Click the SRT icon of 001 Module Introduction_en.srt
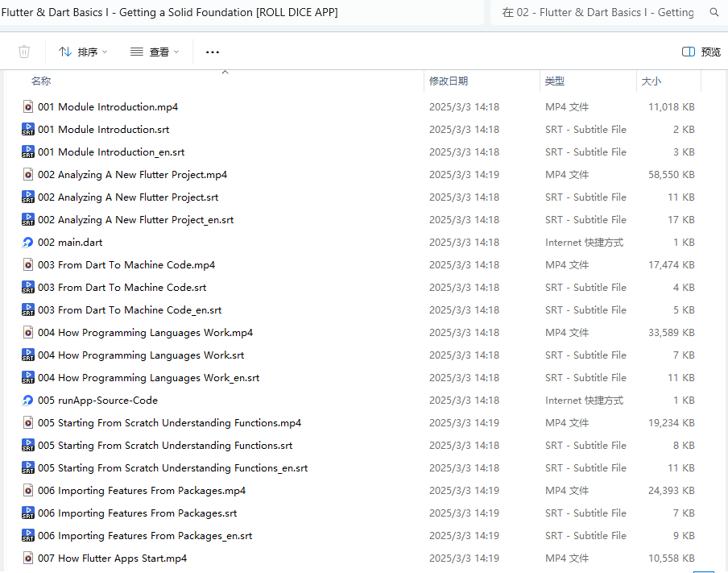 click(28, 152)
